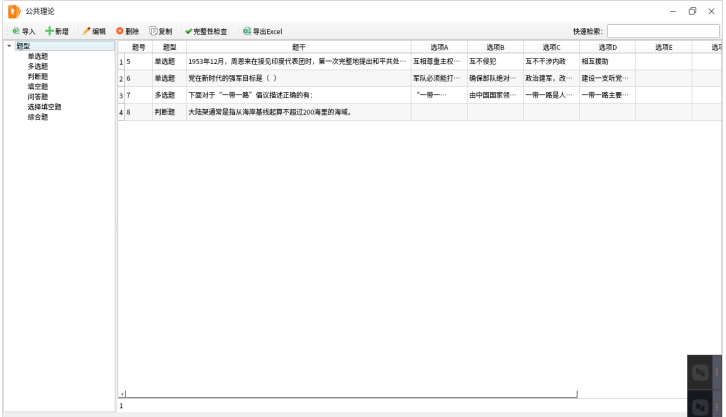Sort by the 题型 column header
The height and width of the screenshot is (417, 726).
click(169, 47)
